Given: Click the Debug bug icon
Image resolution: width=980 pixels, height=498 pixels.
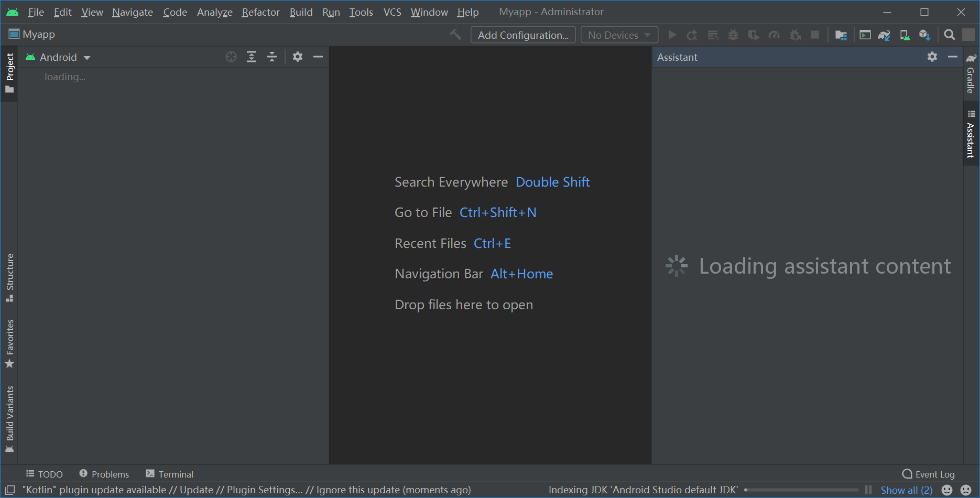Looking at the screenshot, I should 733,35.
